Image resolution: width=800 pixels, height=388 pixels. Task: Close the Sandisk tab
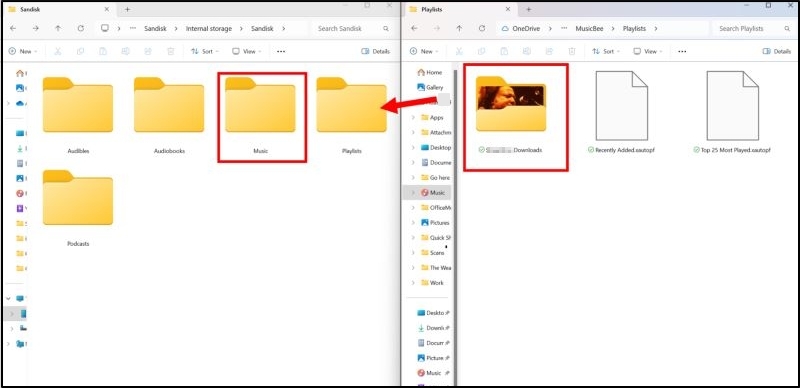pyautogui.click(x=107, y=9)
